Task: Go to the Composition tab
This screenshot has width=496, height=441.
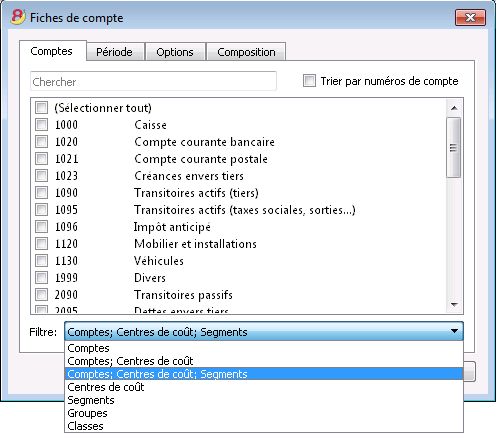Action: coord(246,52)
